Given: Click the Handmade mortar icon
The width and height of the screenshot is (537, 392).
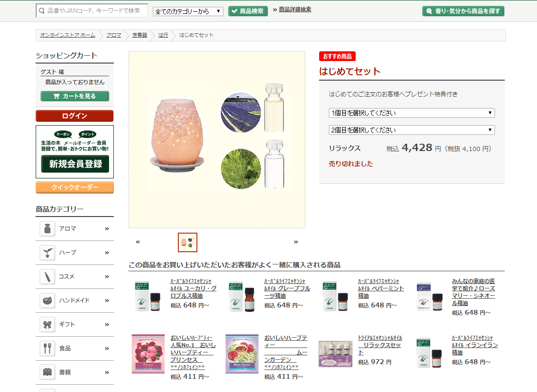Looking at the screenshot, I should click(x=47, y=301).
